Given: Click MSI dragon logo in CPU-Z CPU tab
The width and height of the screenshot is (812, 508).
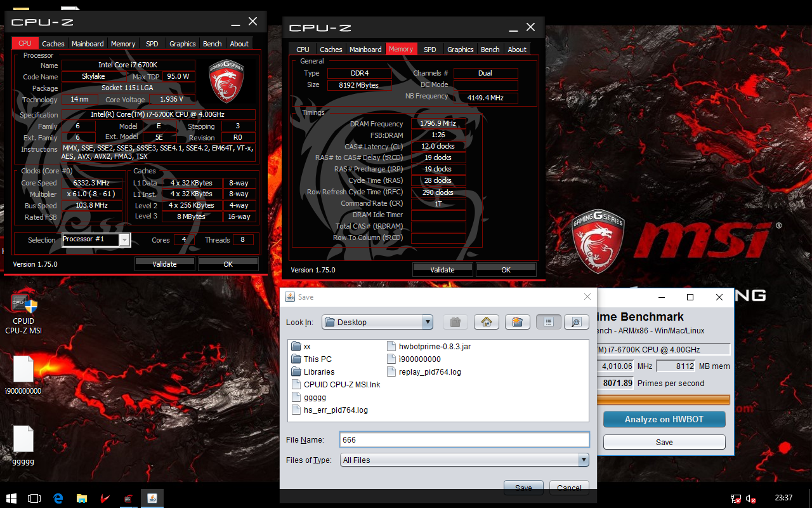Looking at the screenshot, I should point(226,81).
